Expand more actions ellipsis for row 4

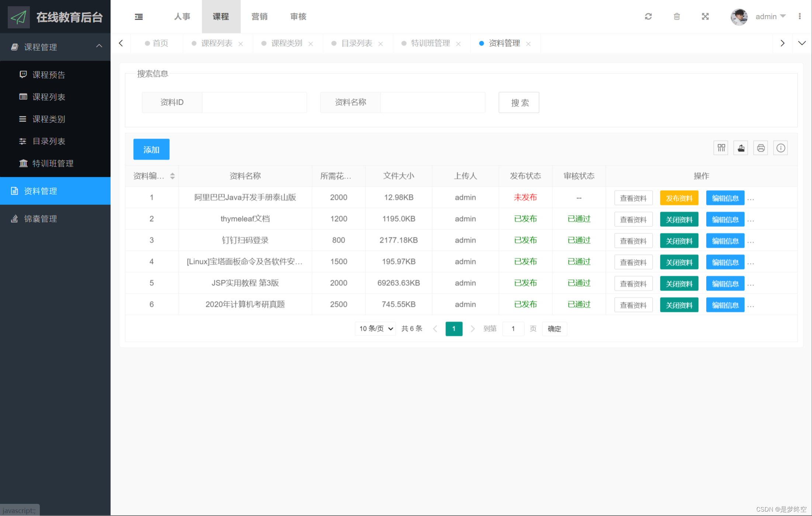click(751, 264)
